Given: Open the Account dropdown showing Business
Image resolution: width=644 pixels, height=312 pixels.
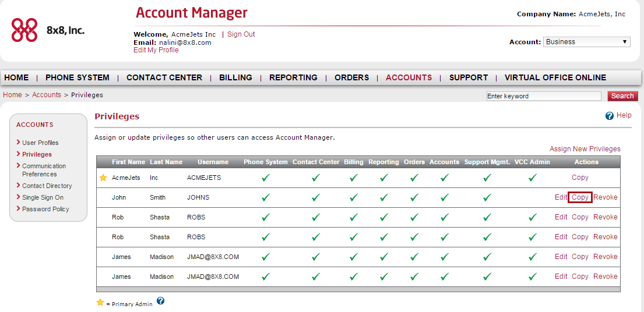Looking at the screenshot, I should pos(586,42).
